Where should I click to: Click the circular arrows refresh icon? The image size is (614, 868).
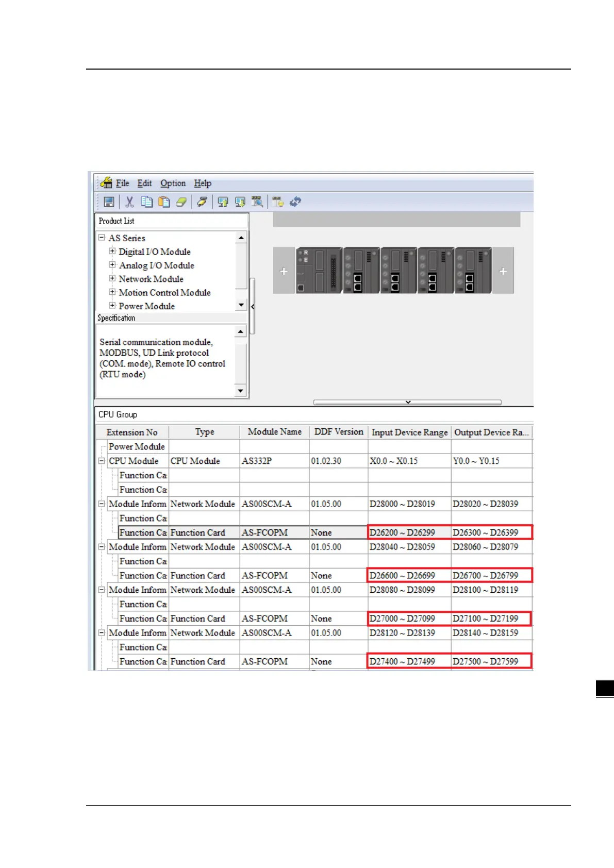295,202
